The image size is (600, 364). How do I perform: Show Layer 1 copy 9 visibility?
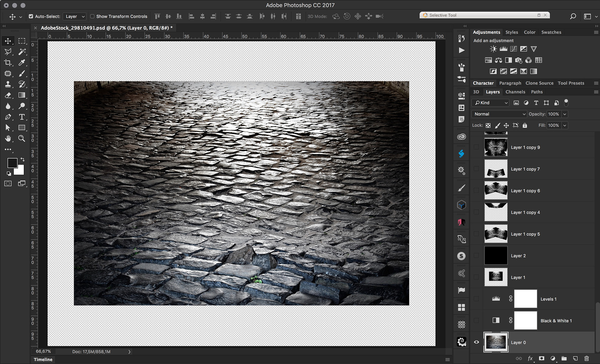[476, 147]
